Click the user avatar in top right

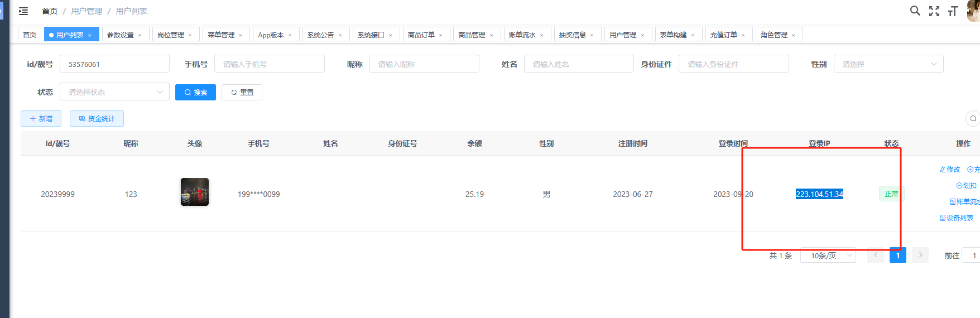click(x=974, y=11)
